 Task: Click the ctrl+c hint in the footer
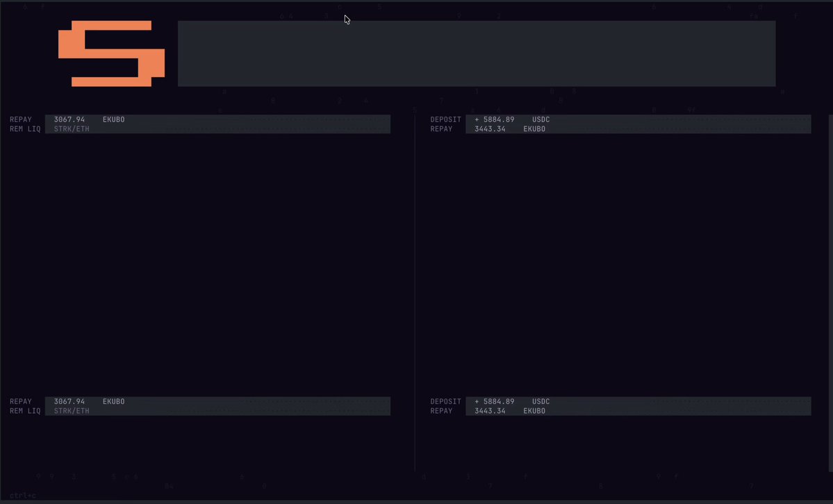click(23, 496)
